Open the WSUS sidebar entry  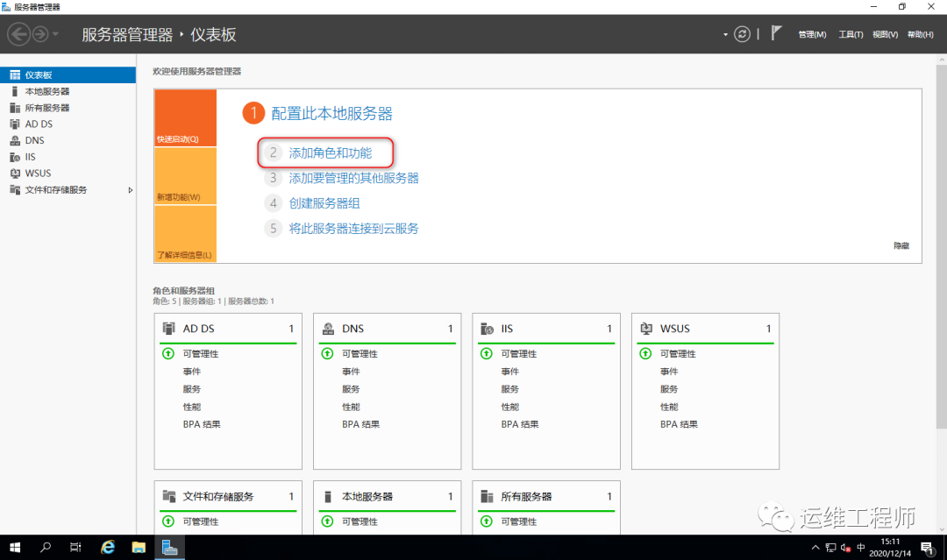point(68,173)
